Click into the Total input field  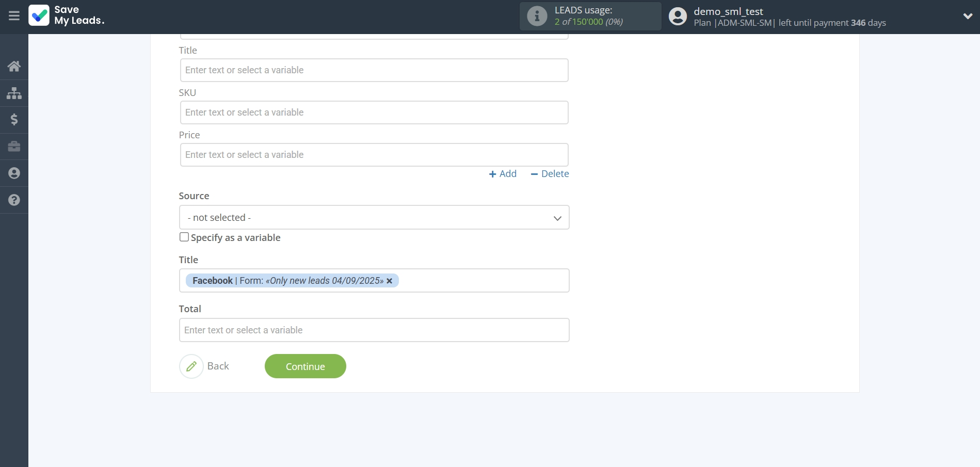coord(374,330)
